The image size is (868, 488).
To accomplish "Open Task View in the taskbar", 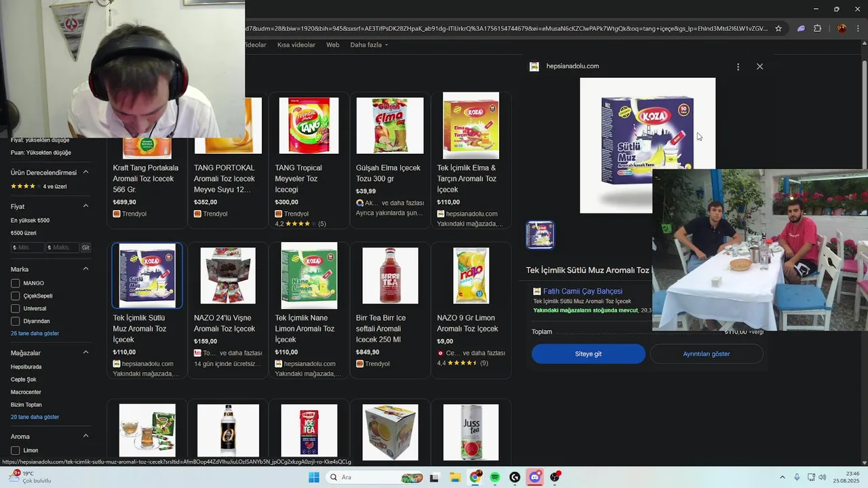I will 435,477.
